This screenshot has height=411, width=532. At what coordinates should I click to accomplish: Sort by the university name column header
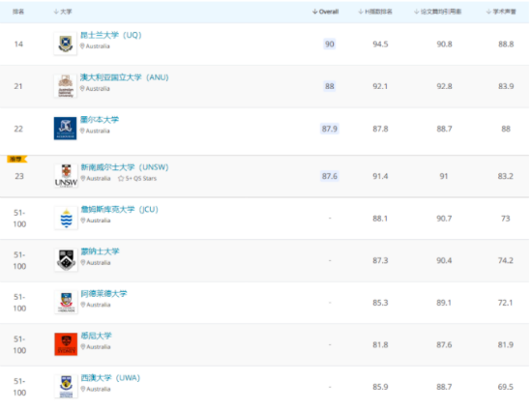pyautogui.click(x=63, y=12)
